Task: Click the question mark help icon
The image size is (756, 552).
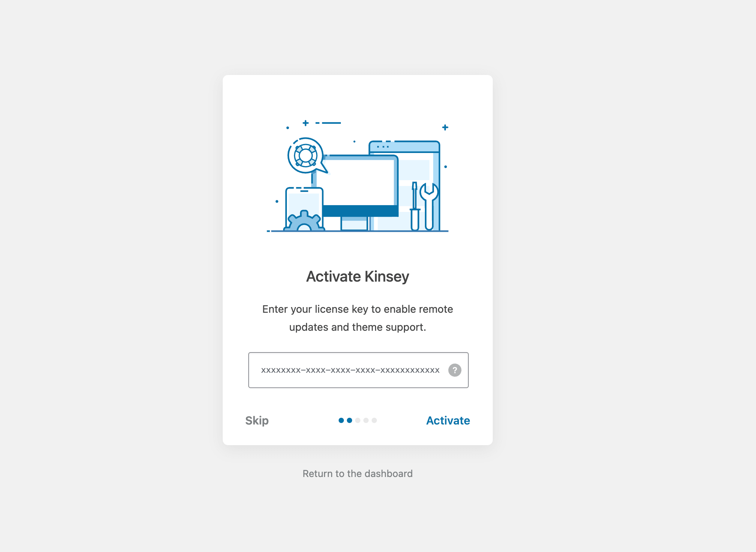Action: click(454, 370)
